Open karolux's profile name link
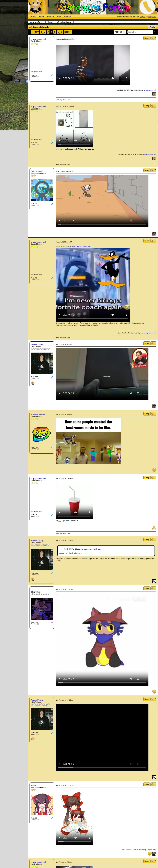This screenshot has height=868, width=158. point(34,785)
